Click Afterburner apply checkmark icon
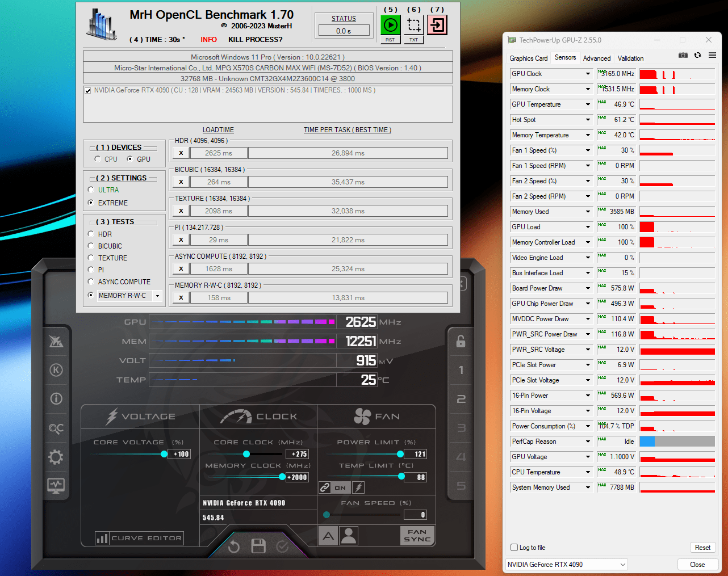728x576 pixels. click(x=282, y=546)
